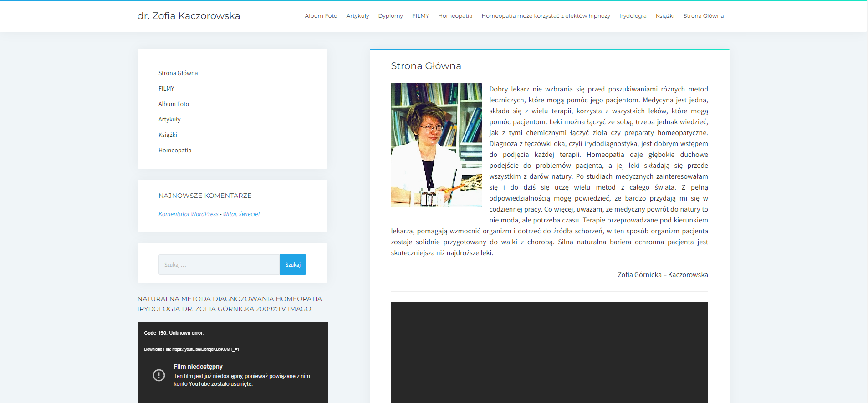Click the large dark video player area
The image size is (868, 403).
click(549, 353)
